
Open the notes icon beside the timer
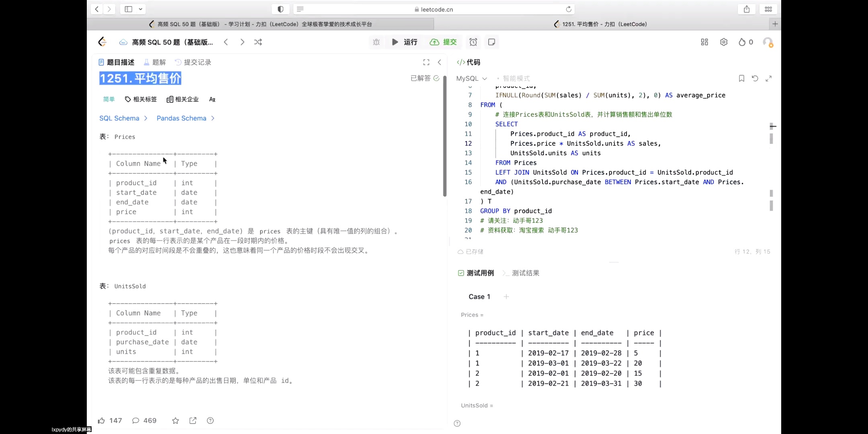pyautogui.click(x=491, y=42)
